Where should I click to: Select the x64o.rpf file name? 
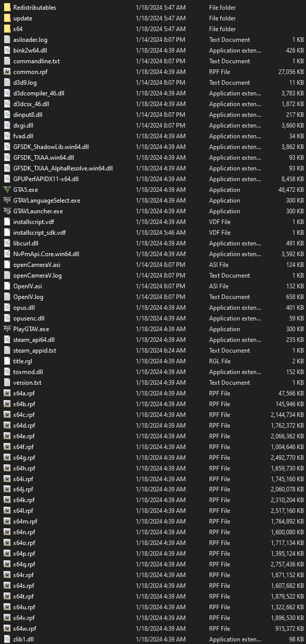(x=24, y=543)
